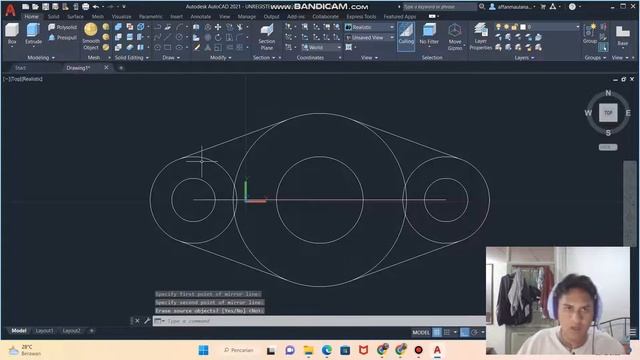
Task: Open the Solid ribbon tab
Action: coord(53,17)
